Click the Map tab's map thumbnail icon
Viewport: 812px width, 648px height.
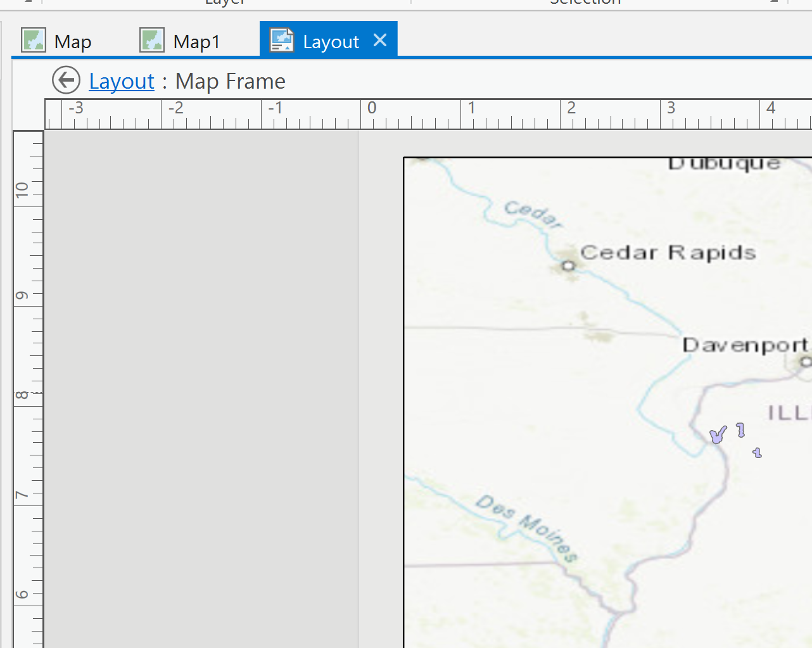[33, 39]
